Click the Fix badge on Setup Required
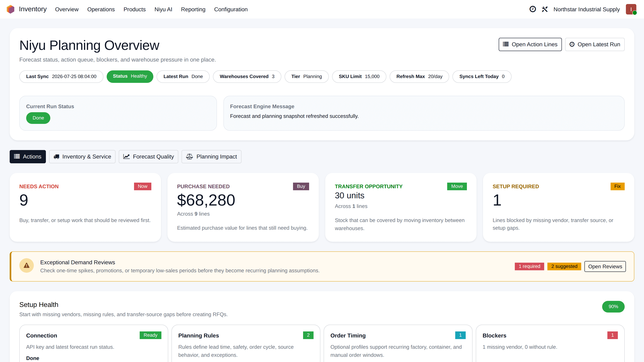The image size is (644, 362). pyautogui.click(x=617, y=186)
